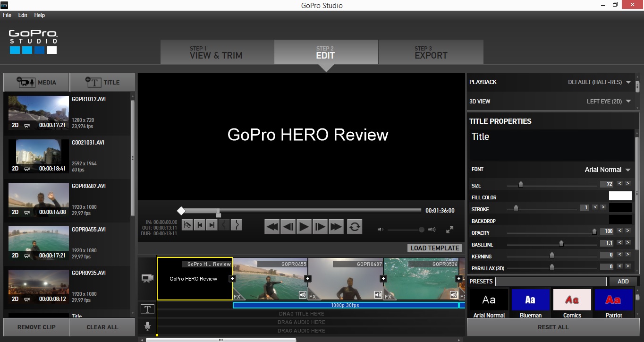The height and width of the screenshot is (342, 644).
Task: Step forward one frame
Action: pos(320,227)
